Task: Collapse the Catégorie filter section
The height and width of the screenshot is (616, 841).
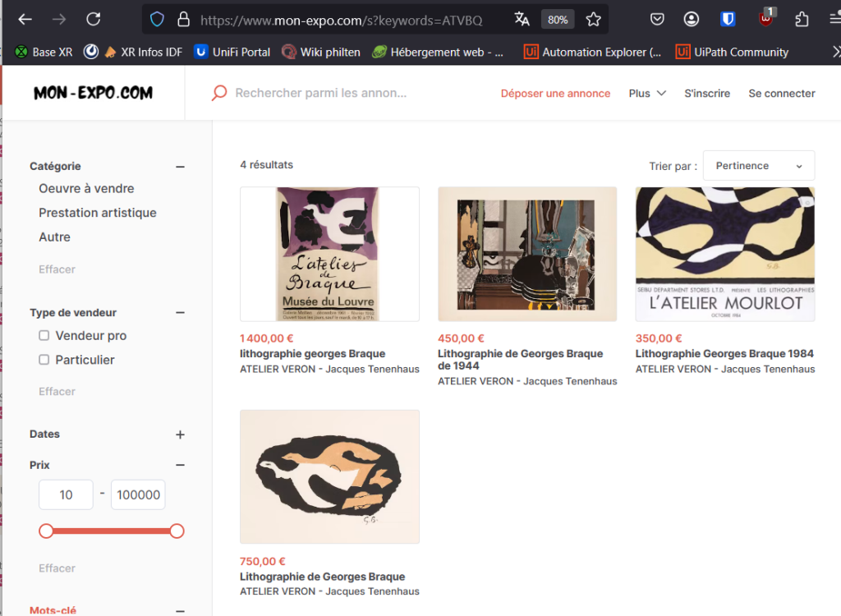Action: click(x=180, y=167)
